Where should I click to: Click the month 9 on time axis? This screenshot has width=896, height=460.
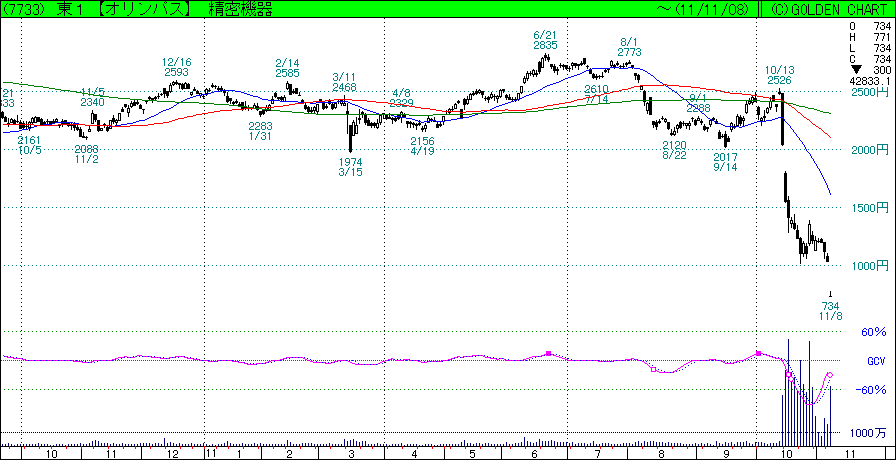[x=725, y=454]
